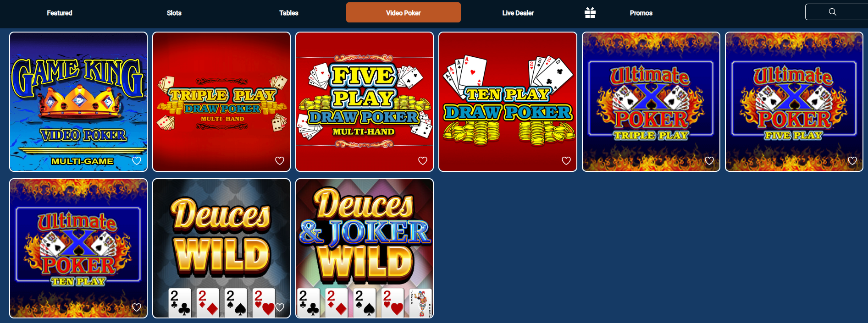Click inside the search input box
This screenshot has height=323, width=868.
click(836, 12)
